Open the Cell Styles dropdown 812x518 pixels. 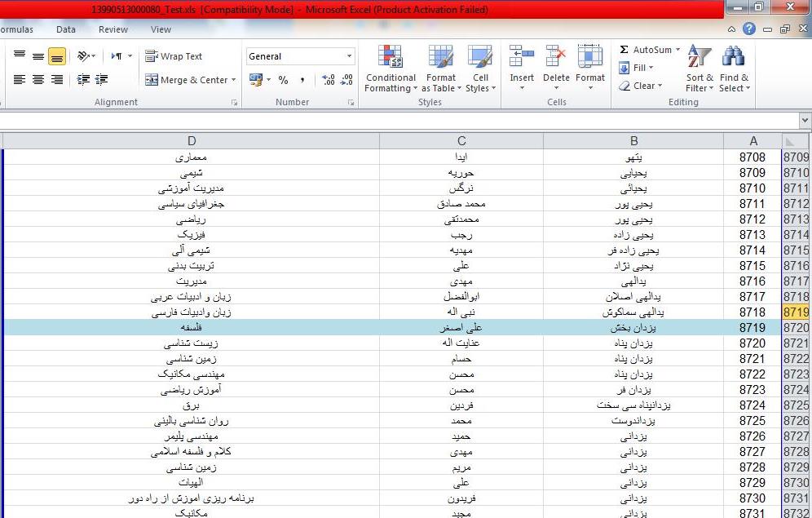tap(480, 65)
